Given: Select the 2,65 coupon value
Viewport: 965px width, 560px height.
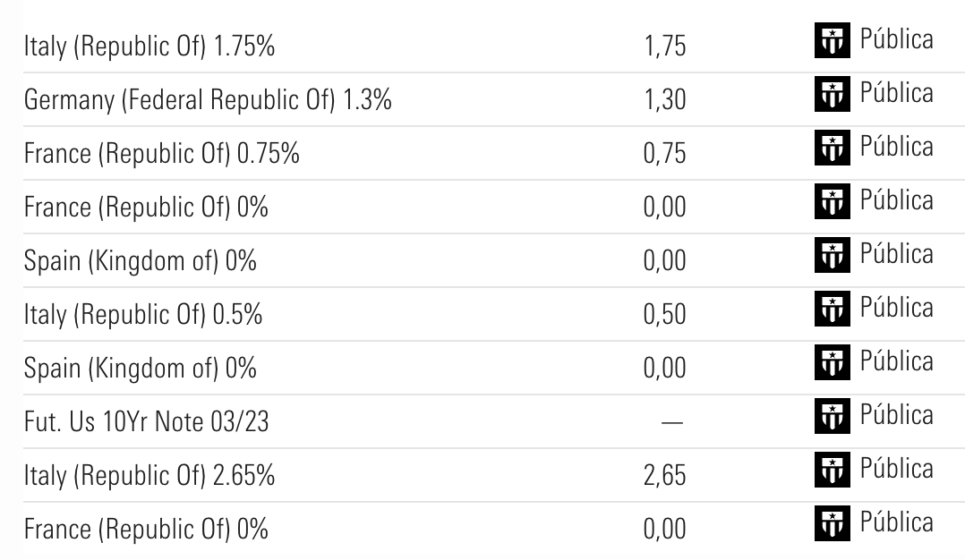Looking at the screenshot, I should tap(664, 477).
